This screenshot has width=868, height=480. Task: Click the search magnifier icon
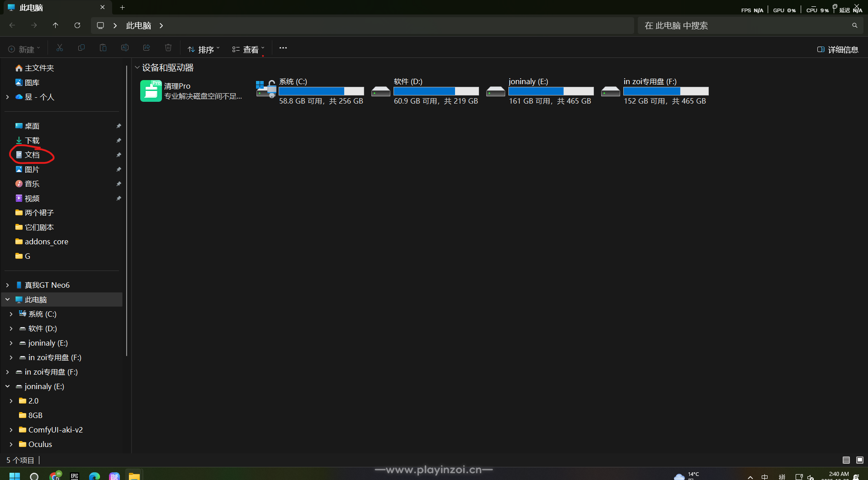click(854, 25)
